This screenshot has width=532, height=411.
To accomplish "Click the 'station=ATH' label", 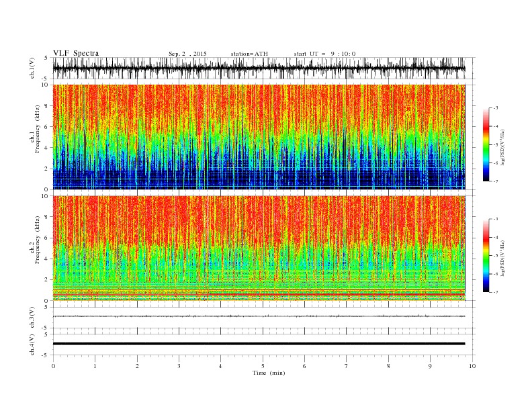I will (x=249, y=54).
